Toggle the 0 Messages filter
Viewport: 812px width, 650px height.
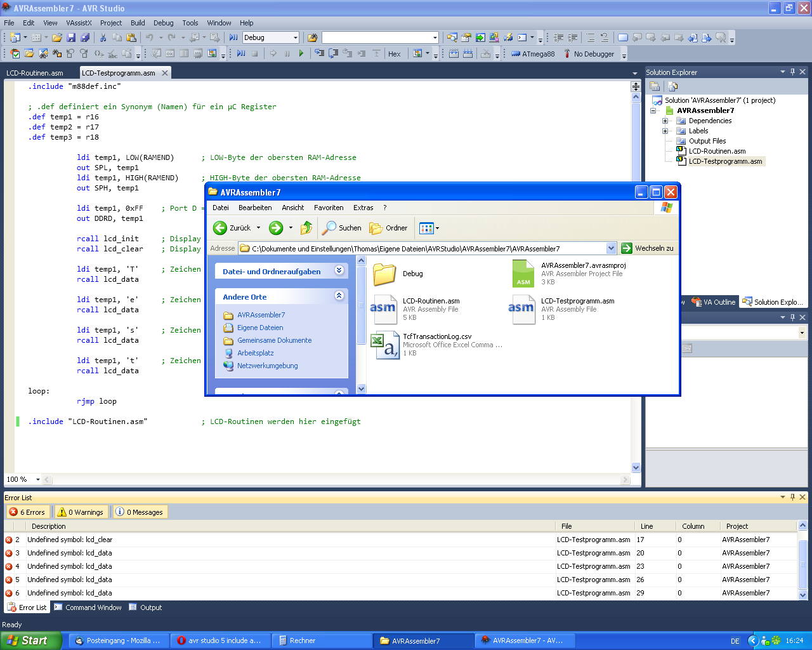pos(140,512)
